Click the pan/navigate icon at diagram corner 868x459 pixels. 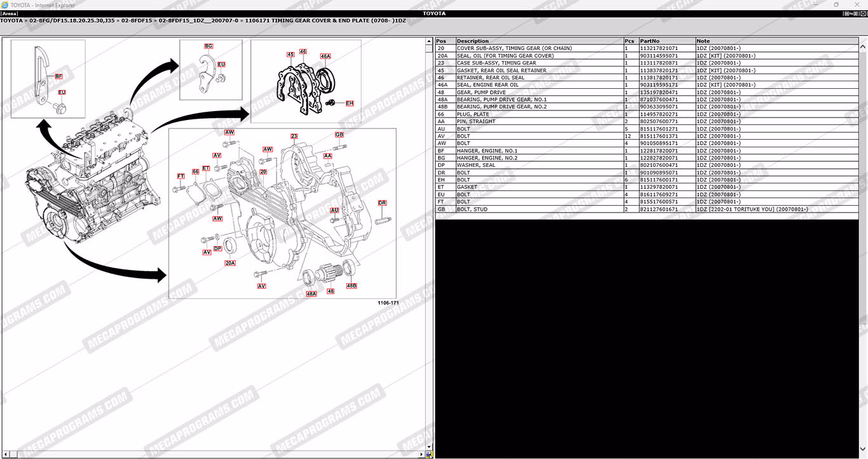(x=430, y=455)
